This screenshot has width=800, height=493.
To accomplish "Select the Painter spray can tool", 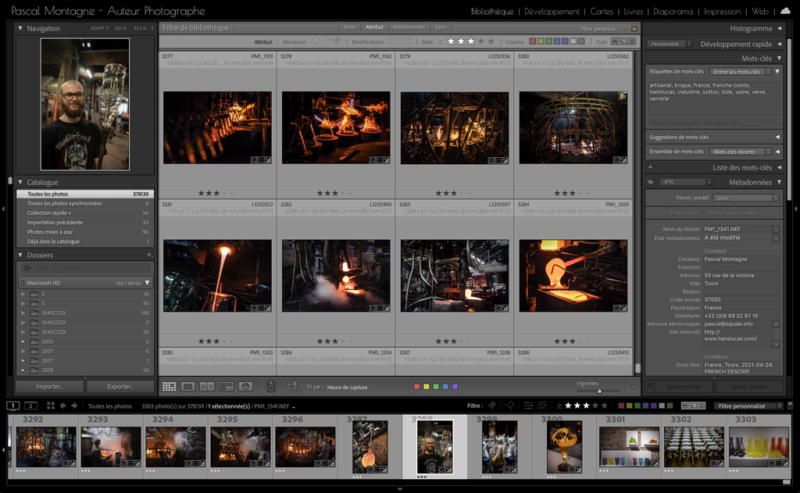I will point(271,386).
